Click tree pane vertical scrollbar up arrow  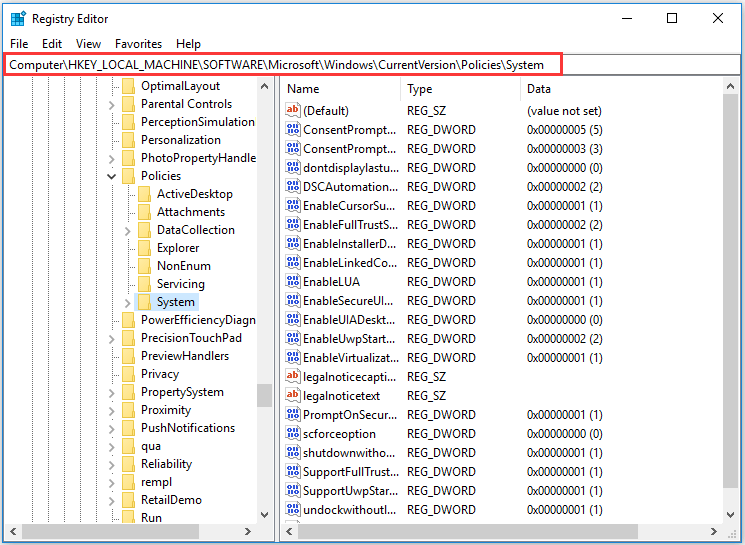point(265,86)
